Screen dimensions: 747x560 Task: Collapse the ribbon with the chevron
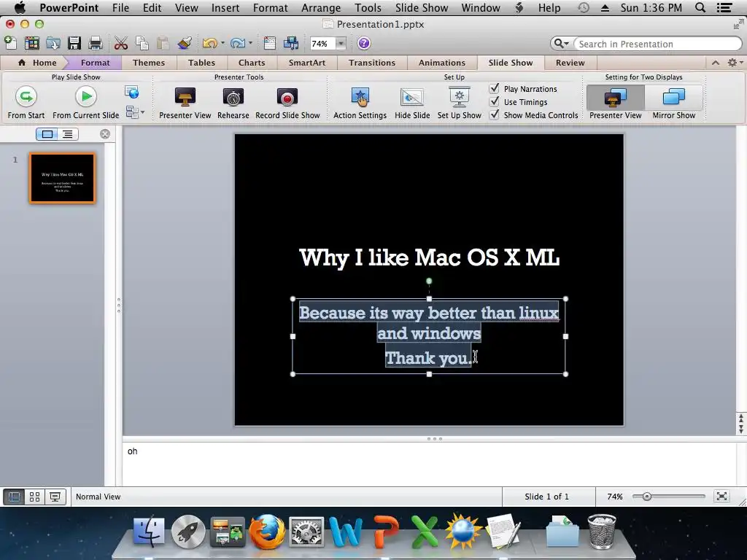click(716, 63)
